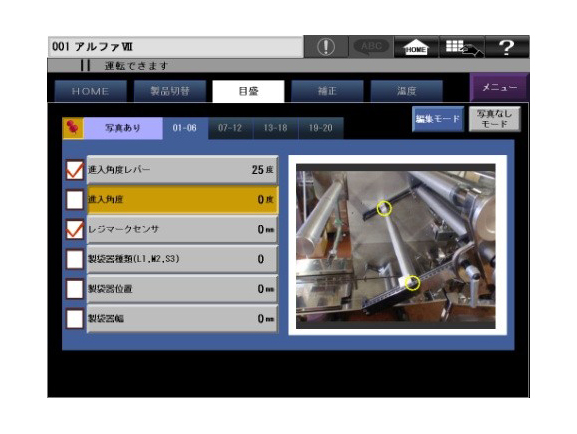This screenshot has width=577, height=434.
Task: Switch to the 製品切替 tab
Action: point(170,91)
